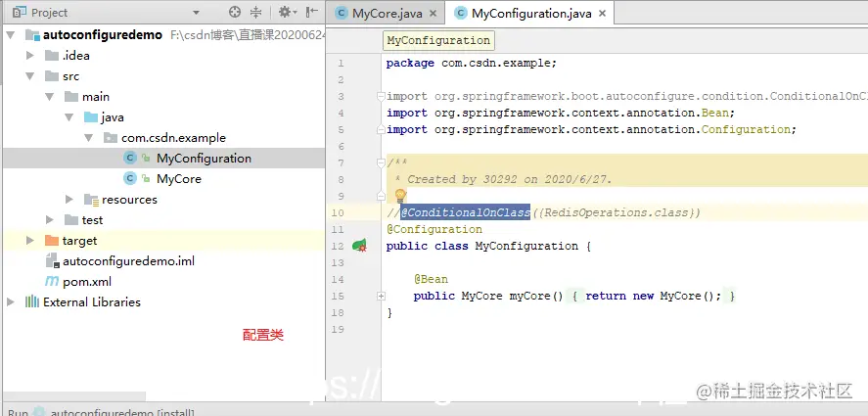
Task: Close the MyCore.java tab
Action: (433, 14)
